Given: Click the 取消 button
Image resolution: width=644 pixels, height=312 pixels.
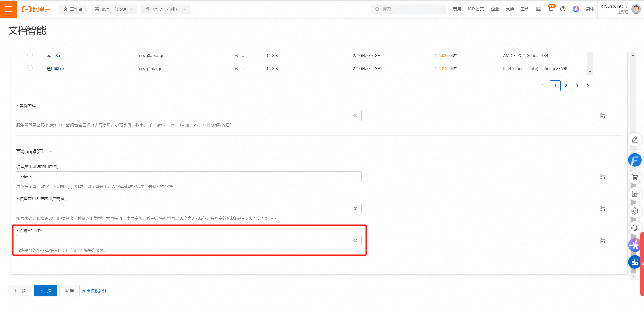Looking at the screenshot, I should 69,291.
